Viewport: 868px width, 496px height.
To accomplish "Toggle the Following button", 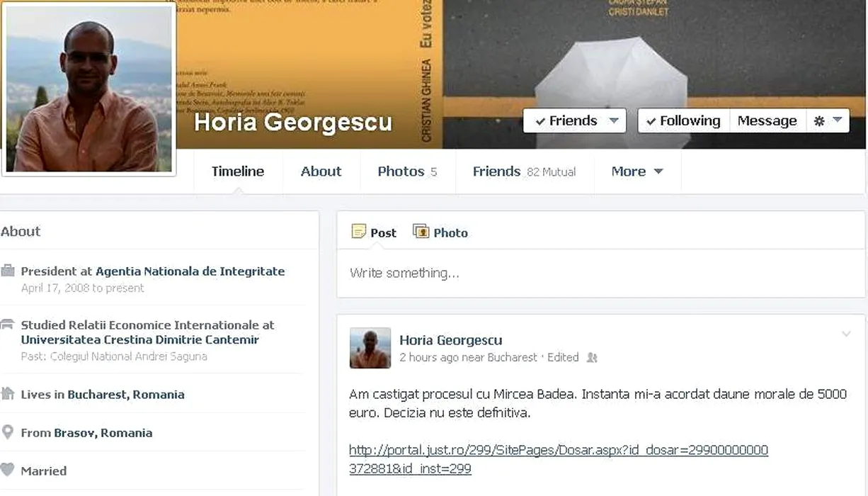I will [683, 121].
